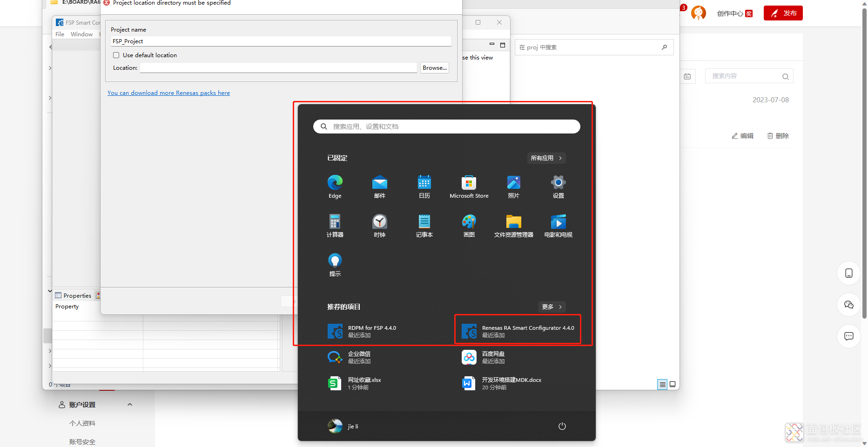Open the File menu in FSP Smart Configurator
Screen dimensions: 868x447
[x=60, y=34]
